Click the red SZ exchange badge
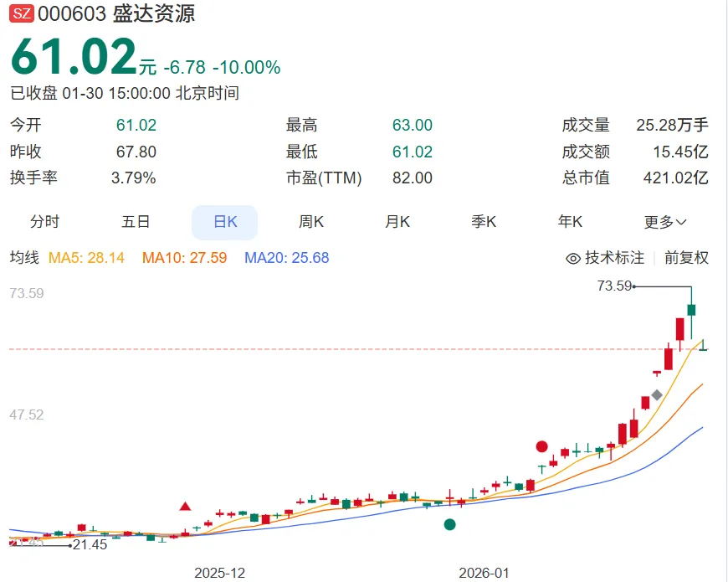Image resolution: width=728 pixels, height=582 pixels. pos(22,13)
